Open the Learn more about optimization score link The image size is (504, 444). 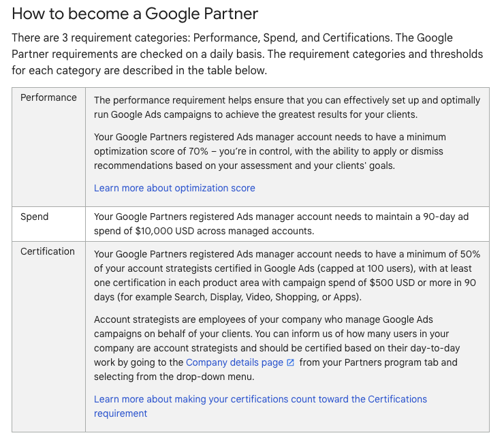click(x=174, y=188)
